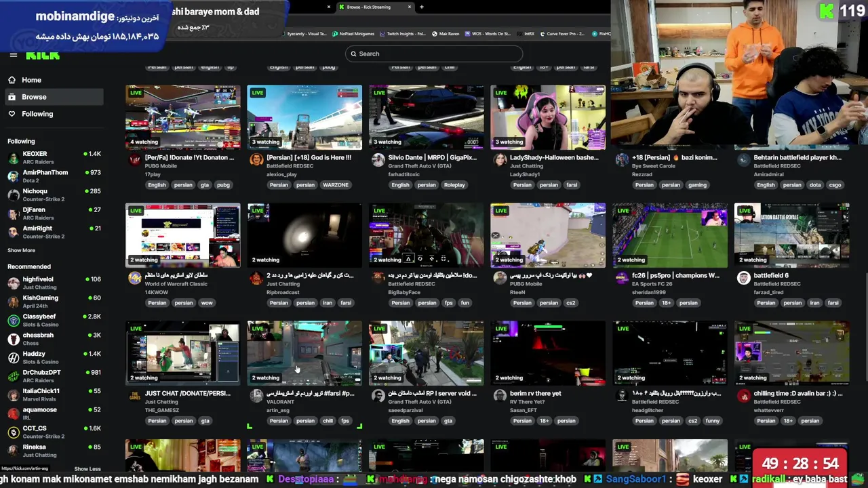Click the Rezzrad streamer avatar
The height and width of the screenshot is (488, 868).
tap(622, 159)
